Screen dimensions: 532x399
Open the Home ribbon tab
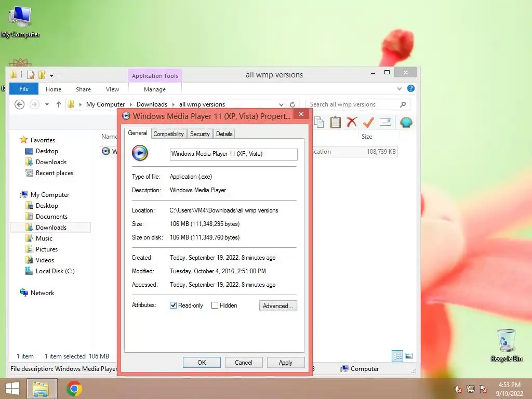coord(54,89)
